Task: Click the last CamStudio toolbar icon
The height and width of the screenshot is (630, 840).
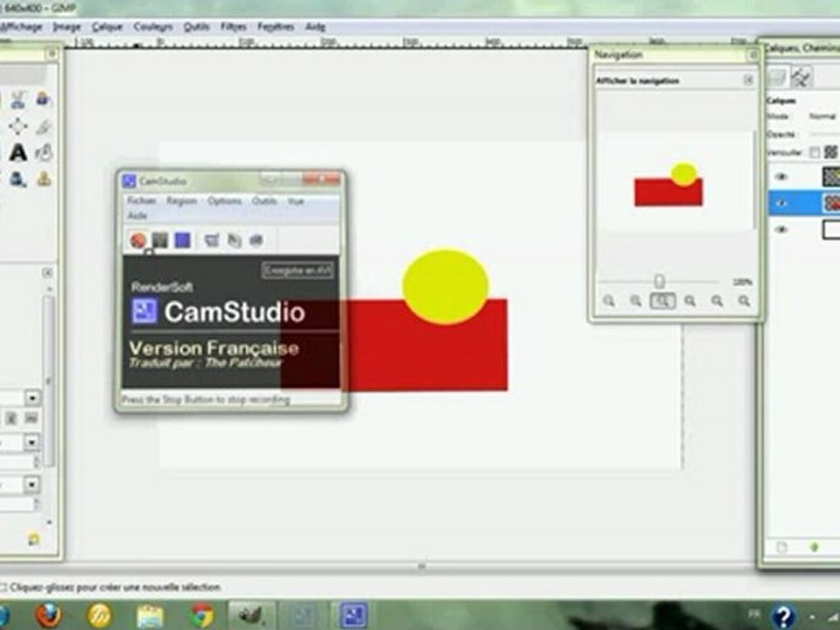Action: click(256, 241)
